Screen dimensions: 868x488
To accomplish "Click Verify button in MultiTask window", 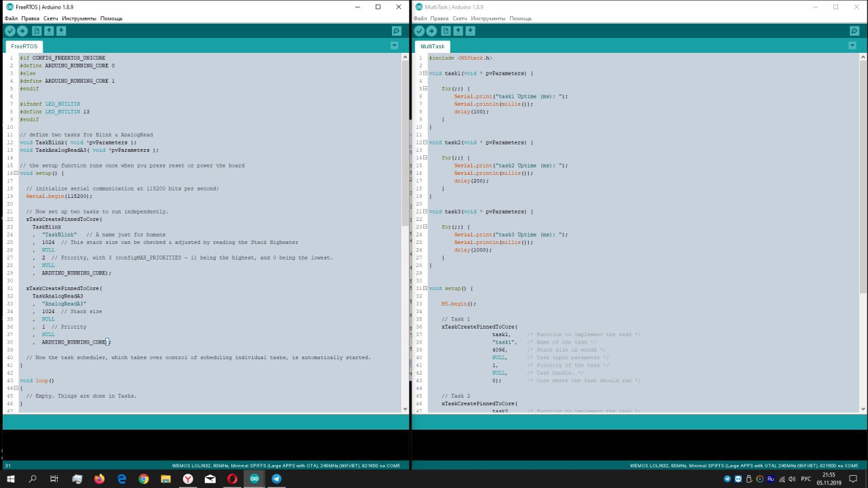I will (420, 31).
